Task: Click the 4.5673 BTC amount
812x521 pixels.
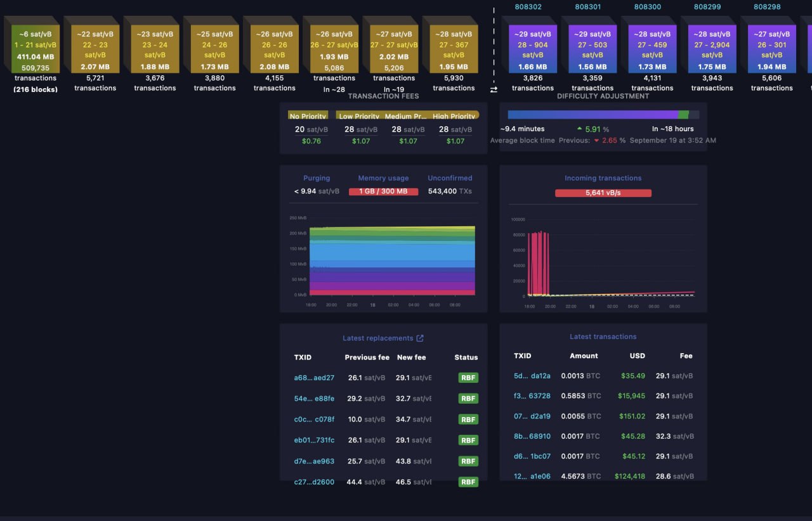Action: coord(581,476)
